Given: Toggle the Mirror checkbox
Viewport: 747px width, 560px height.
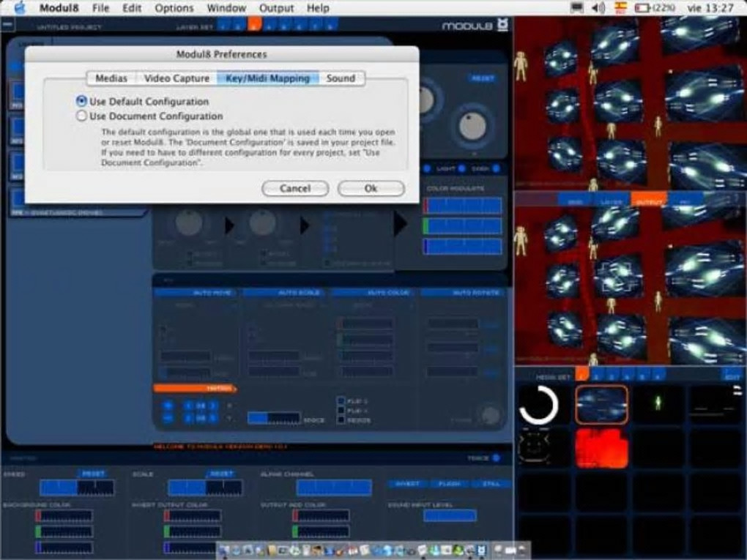Looking at the screenshot, I should pos(341,420).
